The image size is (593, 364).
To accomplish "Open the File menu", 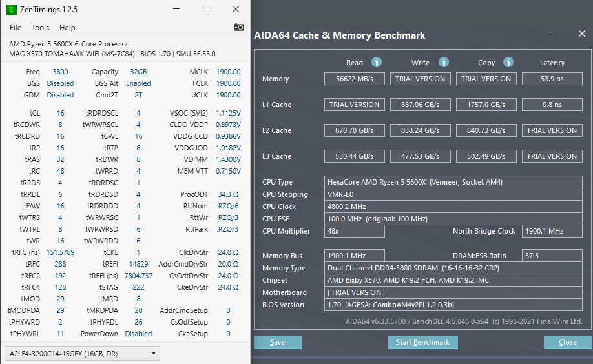I will click(x=16, y=28).
